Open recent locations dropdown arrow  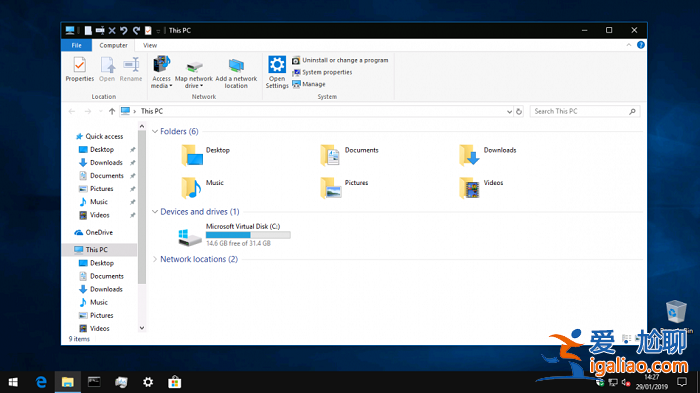point(100,111)
